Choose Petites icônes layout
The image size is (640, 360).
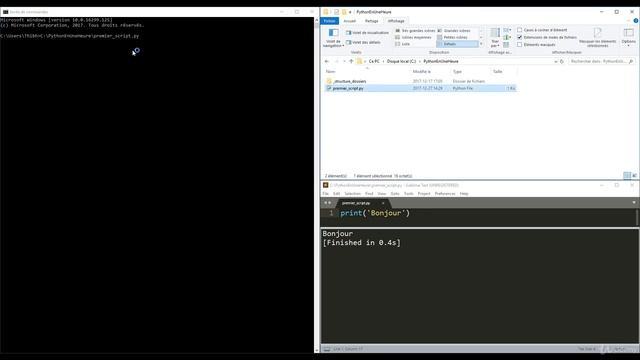point(452,37)
